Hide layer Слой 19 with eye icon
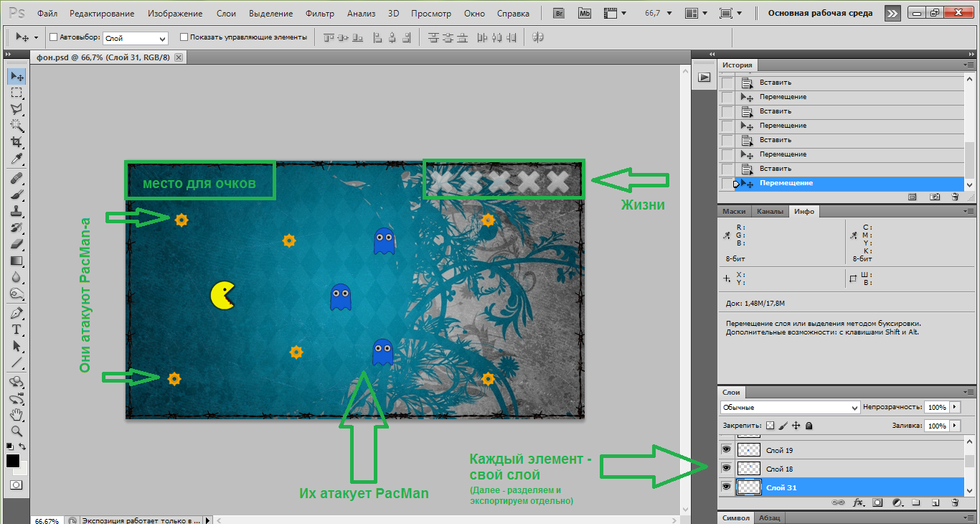The height and width of the screenshot is (524, 980). (726, 449)
